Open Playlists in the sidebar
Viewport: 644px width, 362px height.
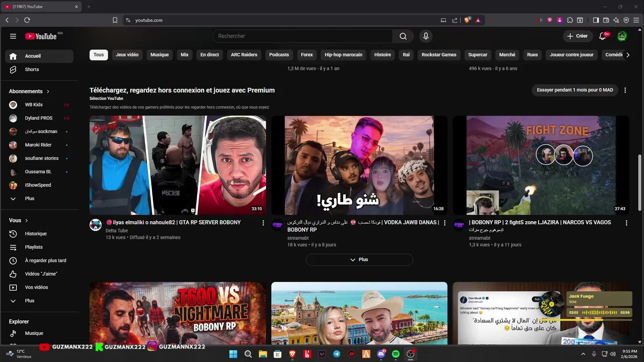pos(39,247)
